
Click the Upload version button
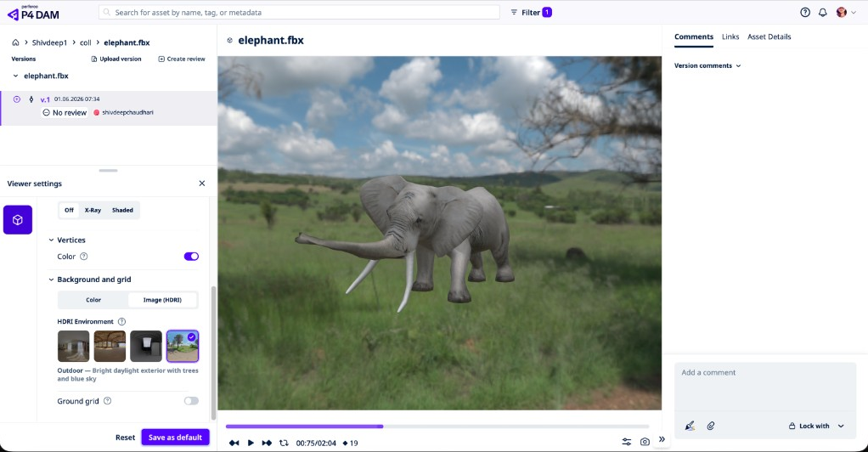pos(116,59)
